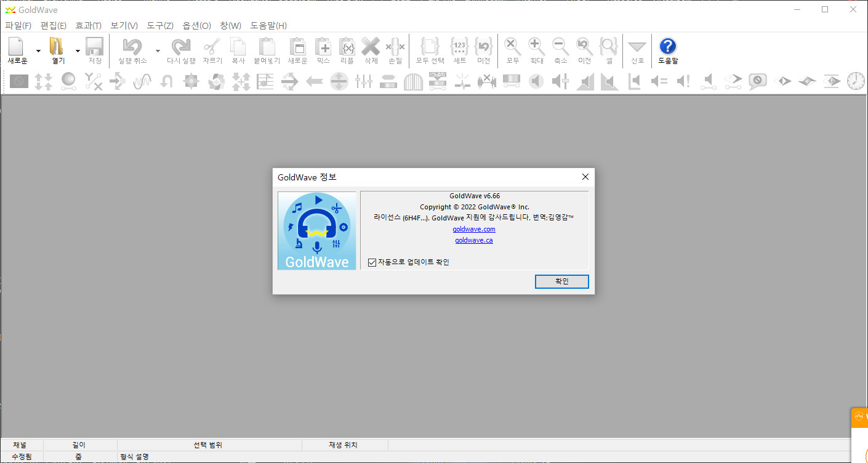Screen dimensions: 868x463
Task: Expand the 열기 open dropdown arrow
Action: point(78,51)
